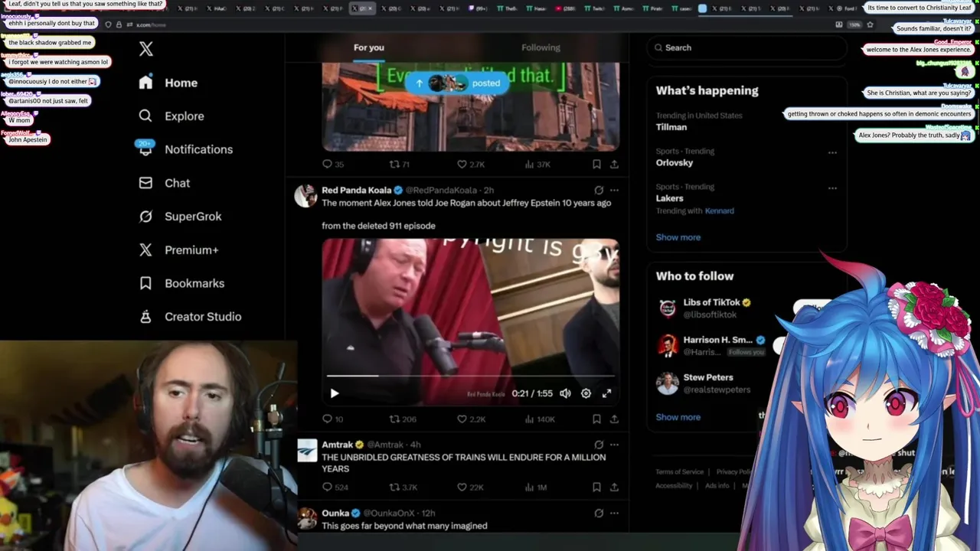Like the top post with 2.7K likes
This screenshot has width=980, height=551.
point(471,164)
